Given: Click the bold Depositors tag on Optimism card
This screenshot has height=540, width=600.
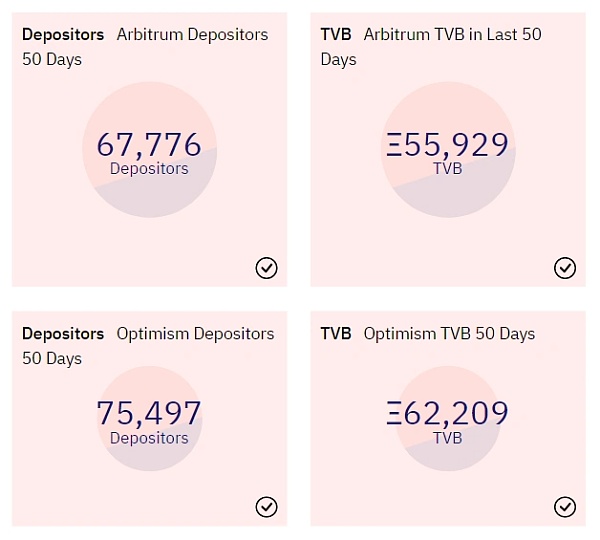Looking at the screenshot, I should click(x=63, y=334).
